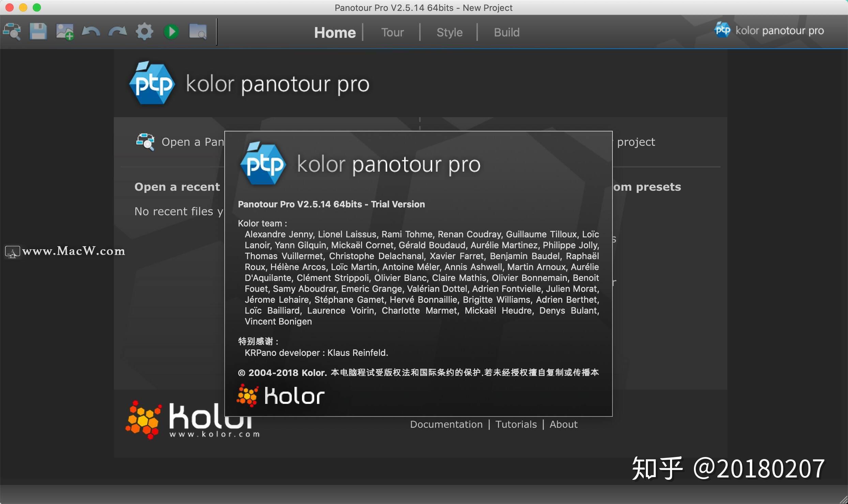
Task: View the Tutorials page
Action: (x=516, y=424)
